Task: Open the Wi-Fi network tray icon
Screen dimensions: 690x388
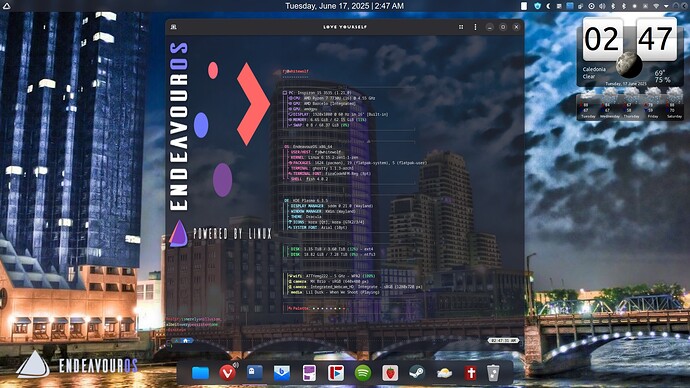Action: 656,6
